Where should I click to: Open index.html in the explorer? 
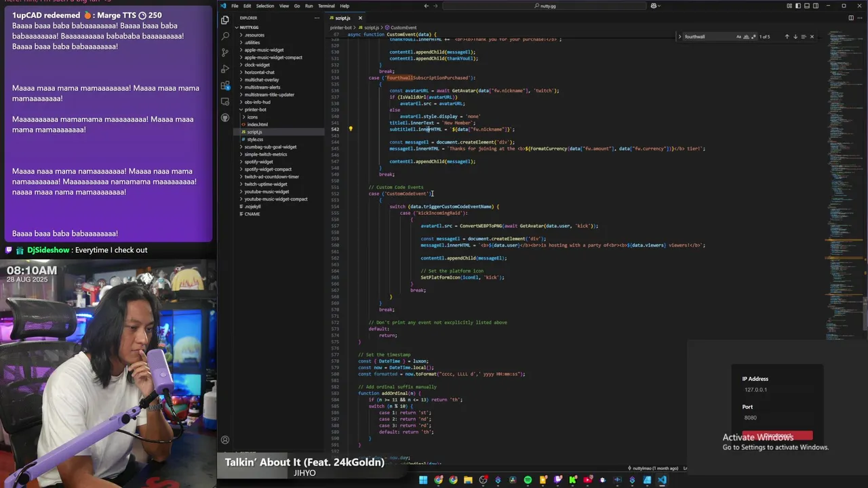point(257,125)
